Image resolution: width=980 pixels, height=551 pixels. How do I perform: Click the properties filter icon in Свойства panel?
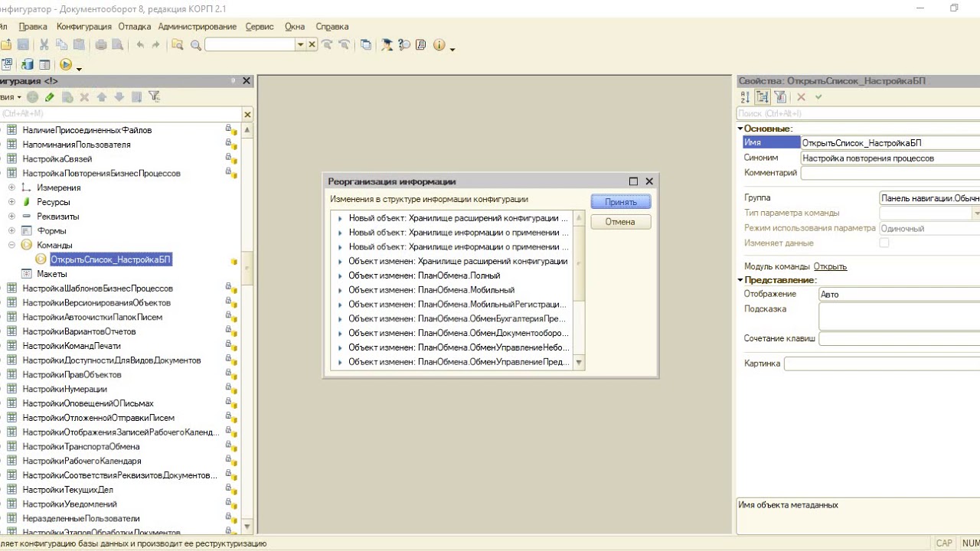pyautogui.click(x=780, y=97)
